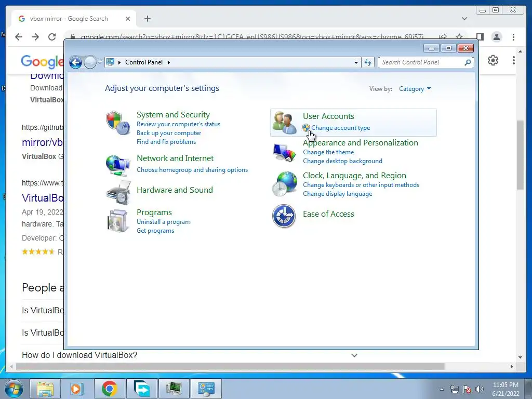Expand the address bar history dropdown
This screenshot has width=532, height=399.
[356, 62]
